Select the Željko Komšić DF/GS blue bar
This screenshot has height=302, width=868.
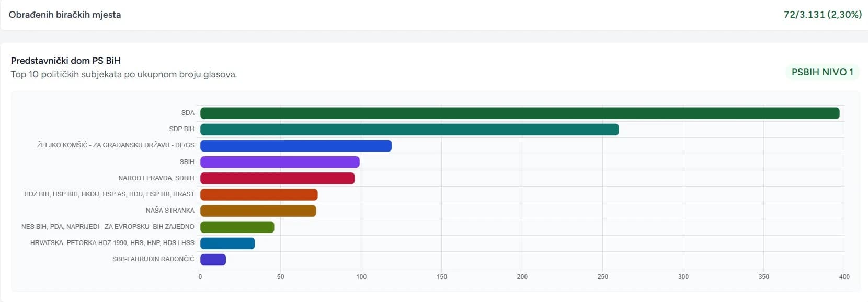click(x=296, y=146)
